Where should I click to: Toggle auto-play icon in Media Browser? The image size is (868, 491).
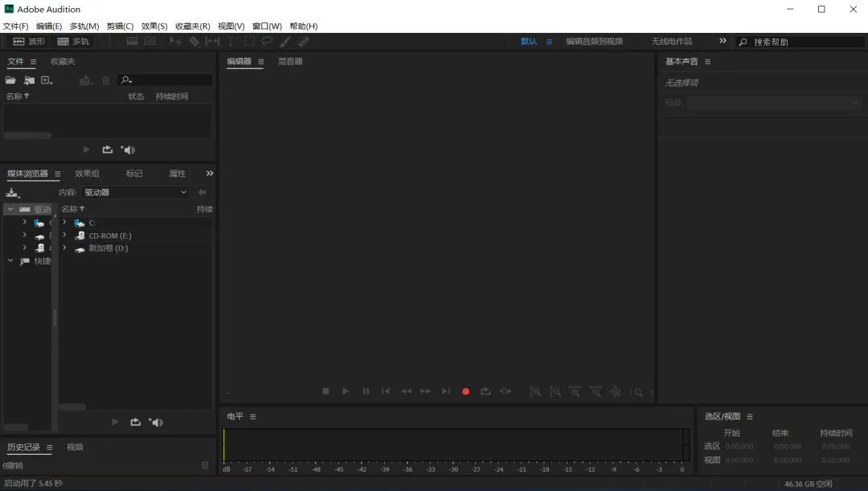pos(156,423)
